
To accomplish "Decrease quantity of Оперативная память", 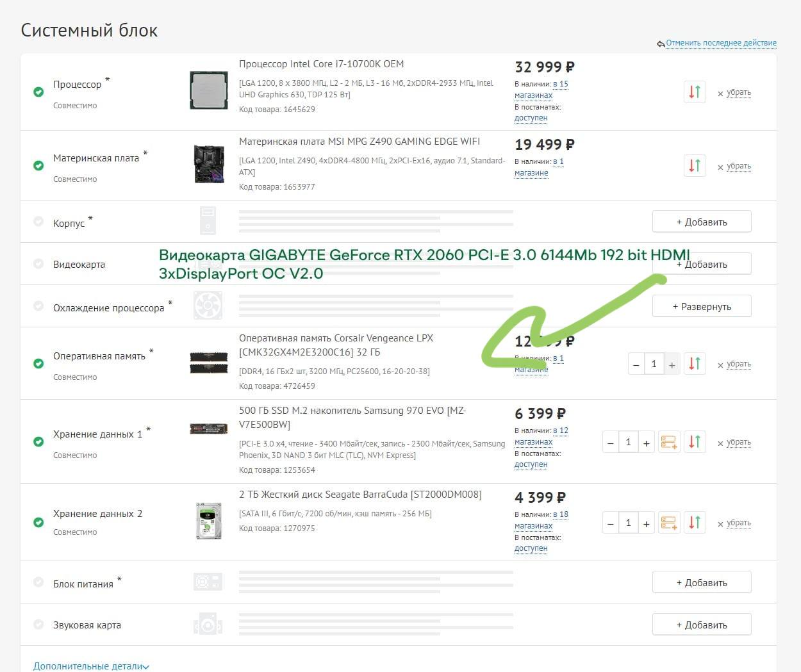I will [x=636, y=365].
